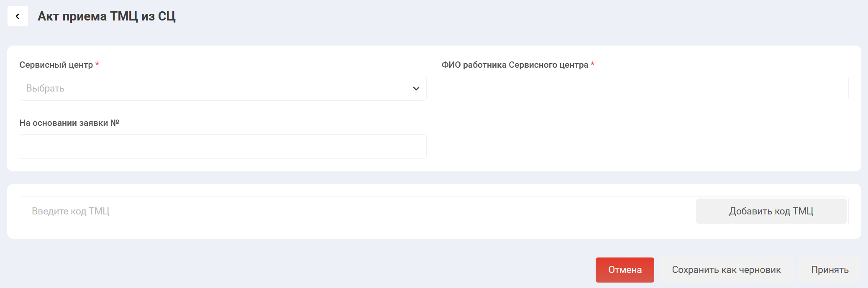This screenshot has height=288, width=868.
Task: Click the Отмена button
Action: 624,270
